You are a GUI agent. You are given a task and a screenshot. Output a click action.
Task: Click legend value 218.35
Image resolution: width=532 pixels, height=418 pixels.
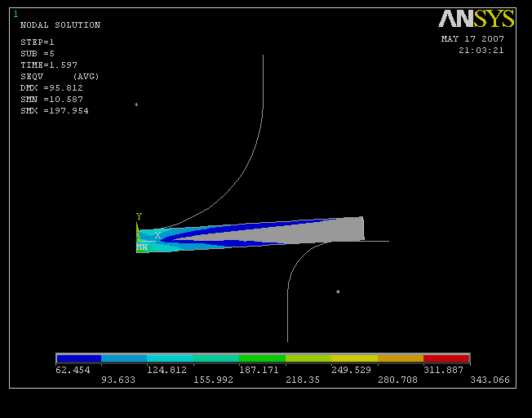[x=303, y=380]
